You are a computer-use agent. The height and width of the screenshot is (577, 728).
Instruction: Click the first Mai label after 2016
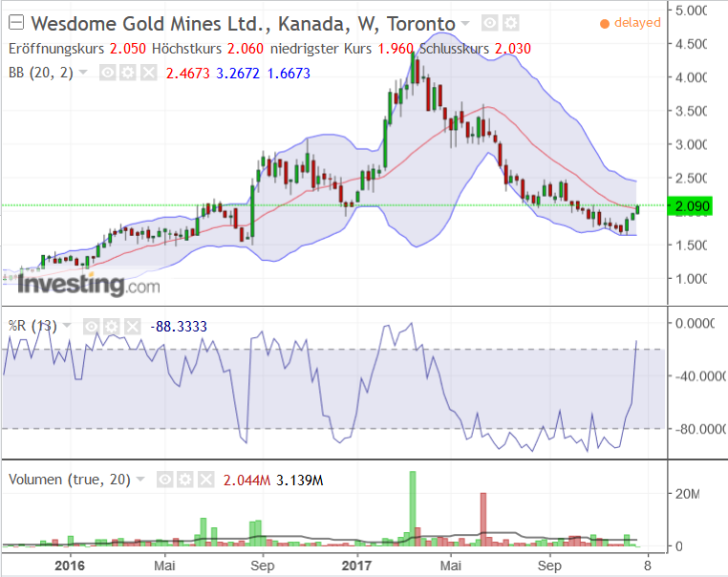point(165,566)
